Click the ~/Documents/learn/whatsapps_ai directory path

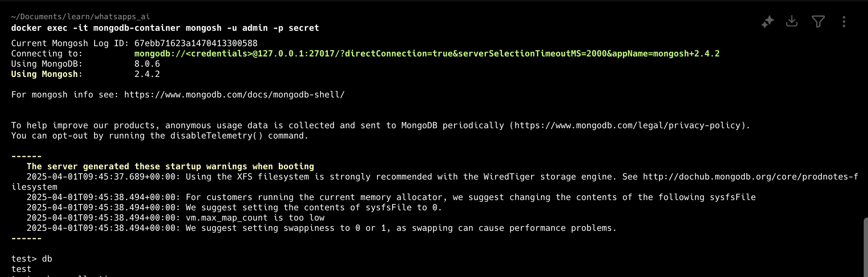[x=80, y=17]
